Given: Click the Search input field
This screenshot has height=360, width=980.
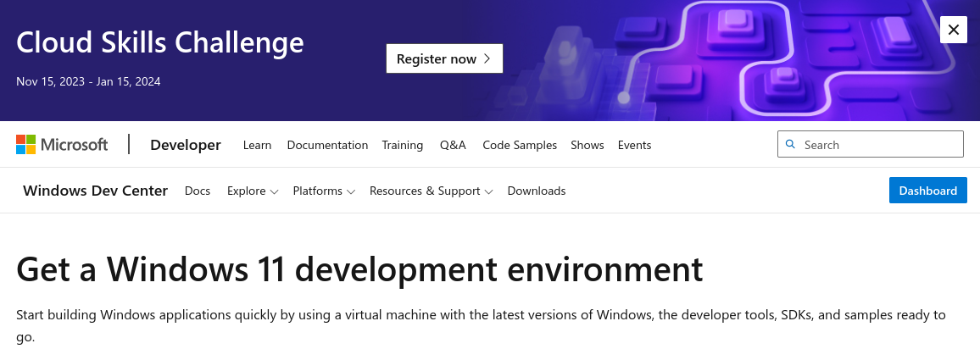Looking at the screenshot, I should click(871, 144).
